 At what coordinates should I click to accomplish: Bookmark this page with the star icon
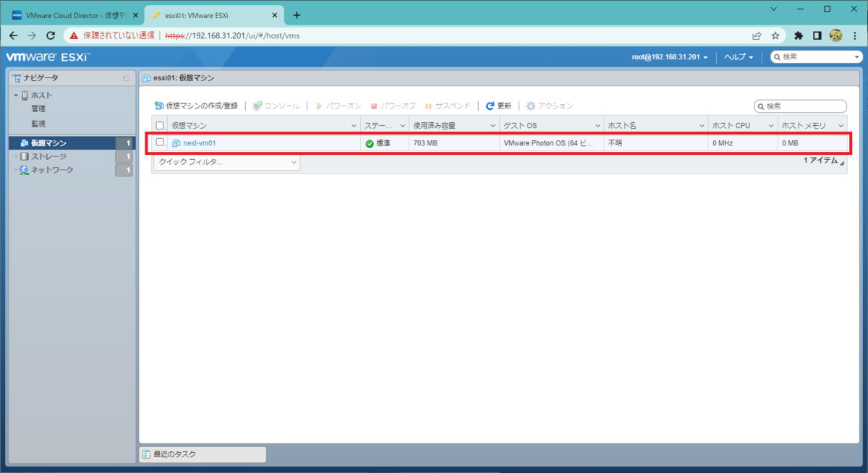775,35
